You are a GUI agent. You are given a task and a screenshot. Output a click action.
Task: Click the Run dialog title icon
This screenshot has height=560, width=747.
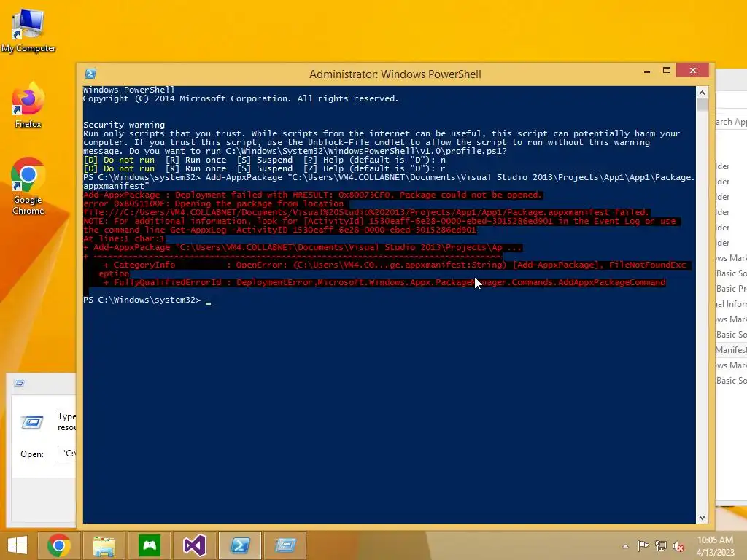coord(19,384)
